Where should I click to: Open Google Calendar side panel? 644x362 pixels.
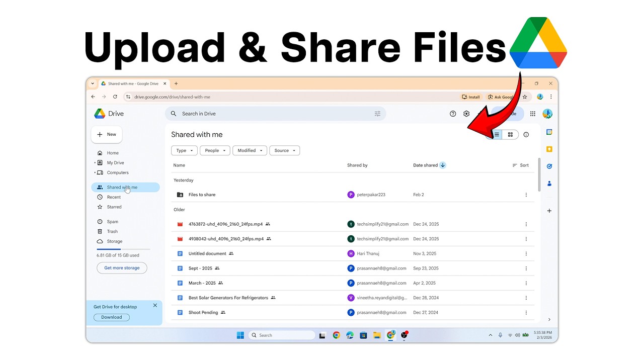point(549,132)
